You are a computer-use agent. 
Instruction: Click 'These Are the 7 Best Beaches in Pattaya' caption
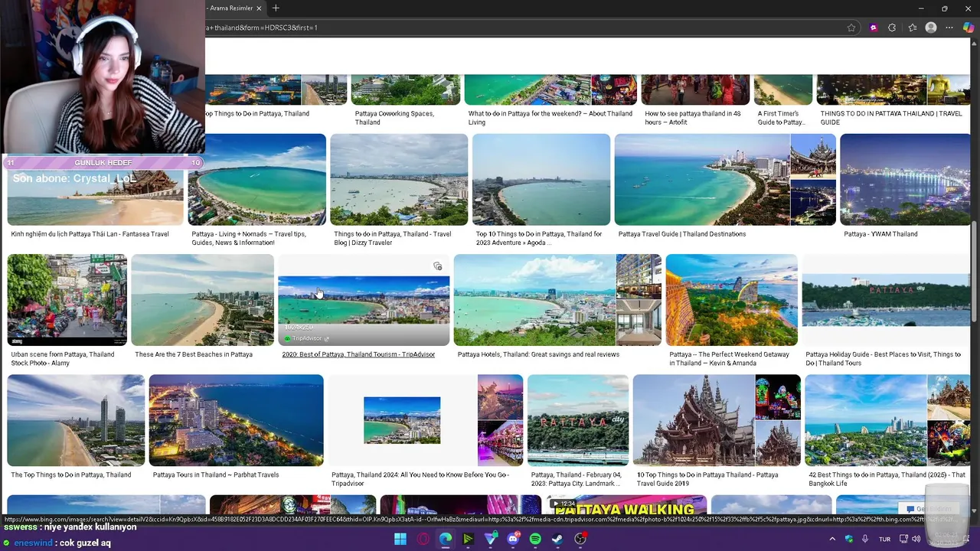point(194,354)
